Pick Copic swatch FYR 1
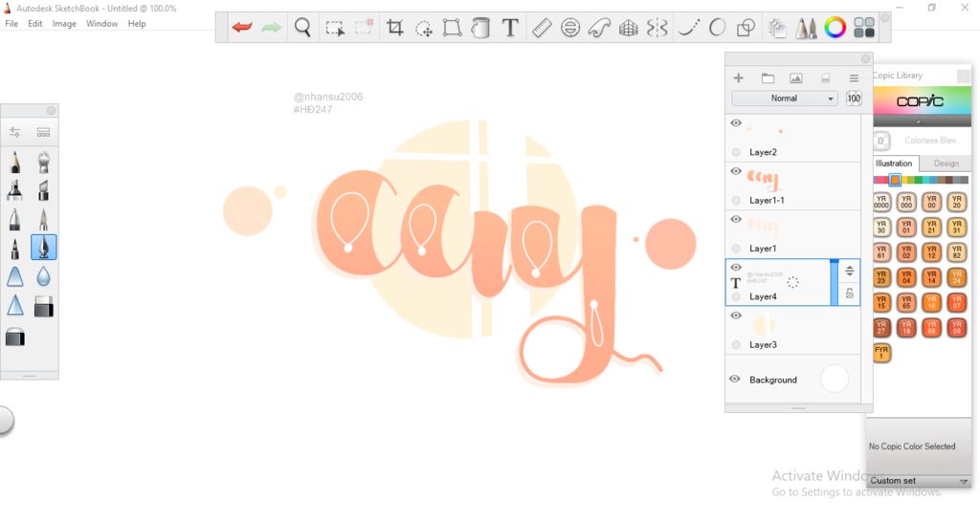Image resolution: width=980 pixels, height=523 pixels. (x=881, y=353)
